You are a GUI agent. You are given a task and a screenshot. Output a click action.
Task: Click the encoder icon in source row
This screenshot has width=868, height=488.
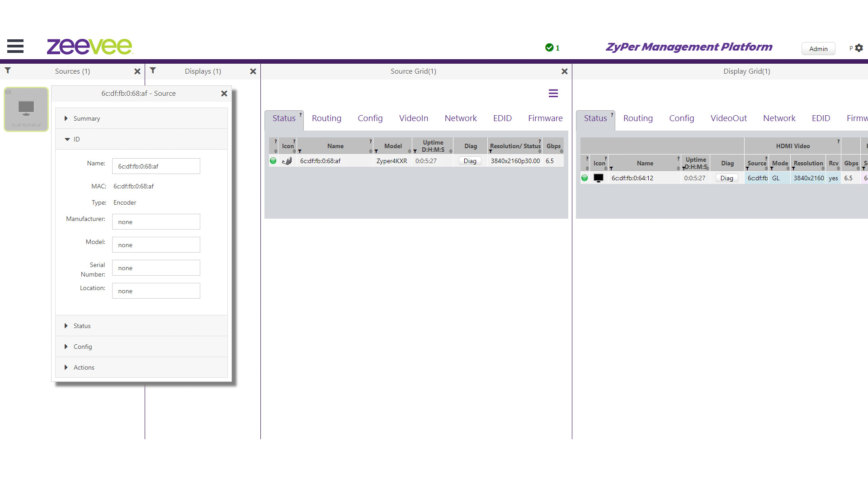[287, 161]
